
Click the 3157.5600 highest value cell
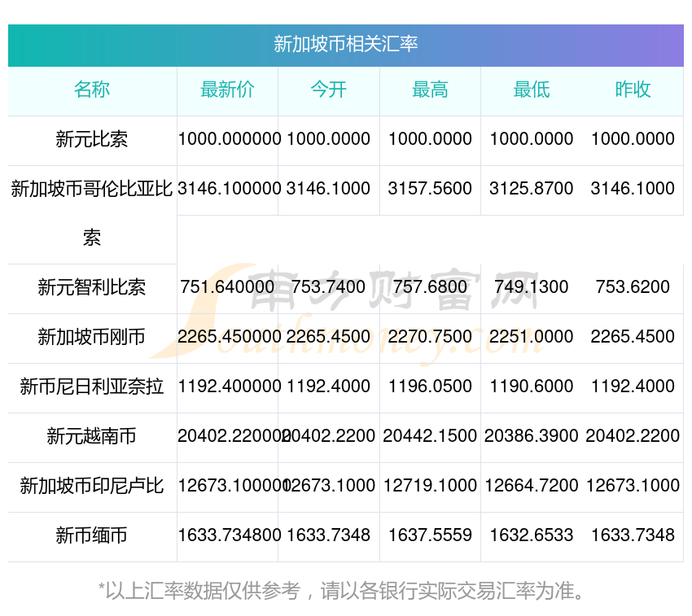click(430, 189)
